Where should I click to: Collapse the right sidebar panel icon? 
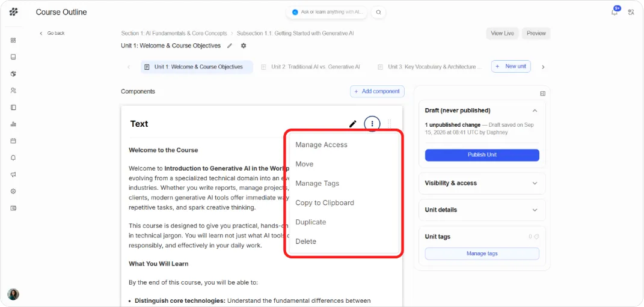[x=542, y=94]
